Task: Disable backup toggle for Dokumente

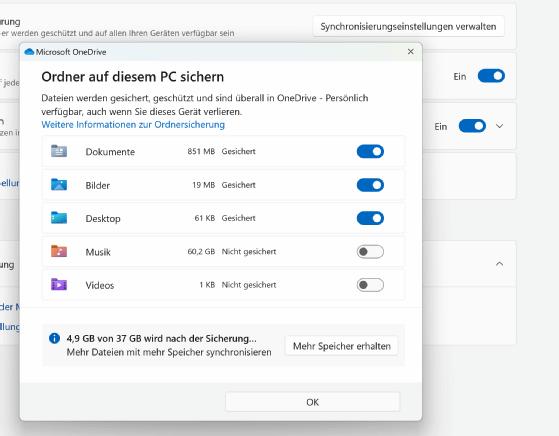Action: click(x=370, y=152)
